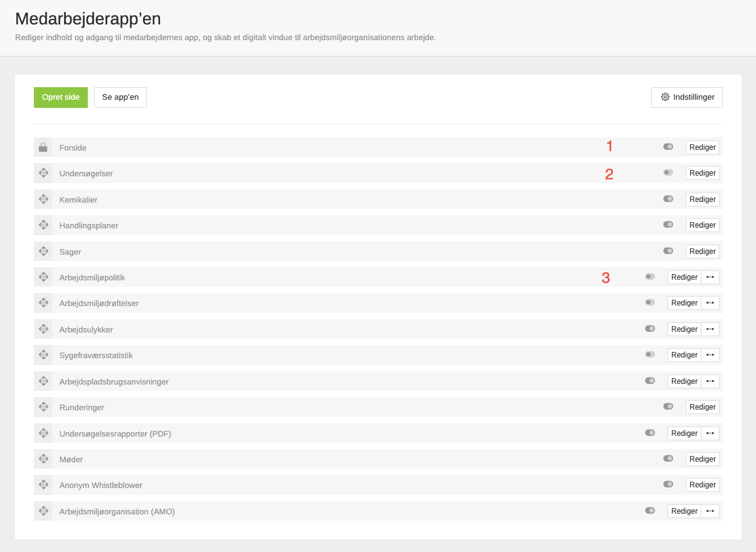The width and height of the screenshot is (756, 552).
Task: Click Rediger for Arbejdsmiljøorganisation (AMO)
Action: coord(684,511)
